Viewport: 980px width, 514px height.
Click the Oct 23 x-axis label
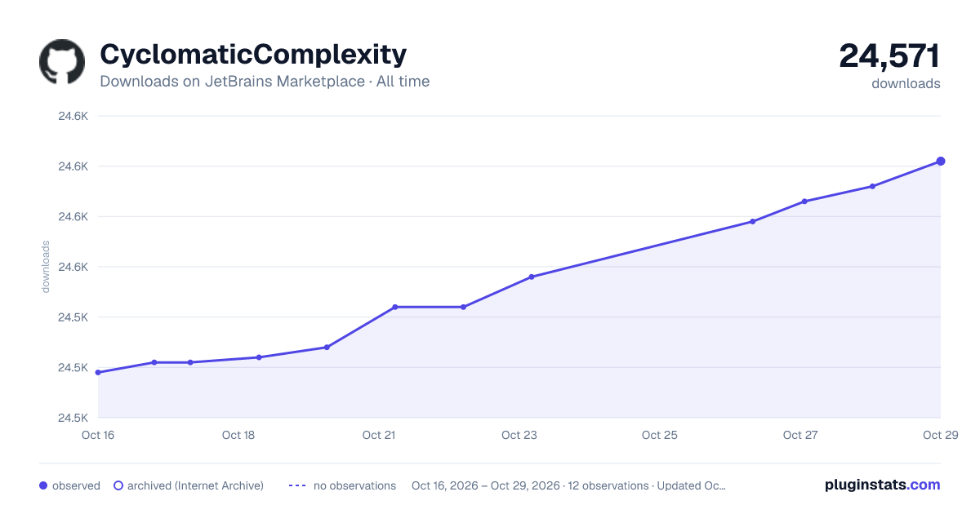519,435
